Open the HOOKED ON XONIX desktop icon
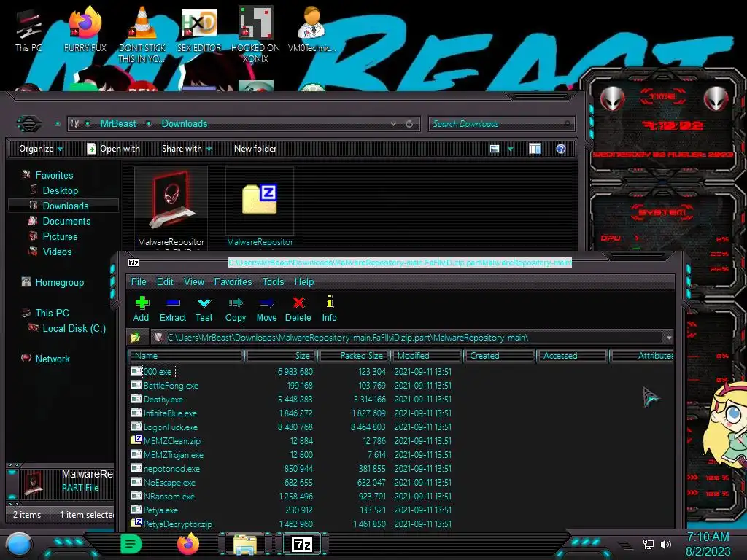 [x=255, y=34]
